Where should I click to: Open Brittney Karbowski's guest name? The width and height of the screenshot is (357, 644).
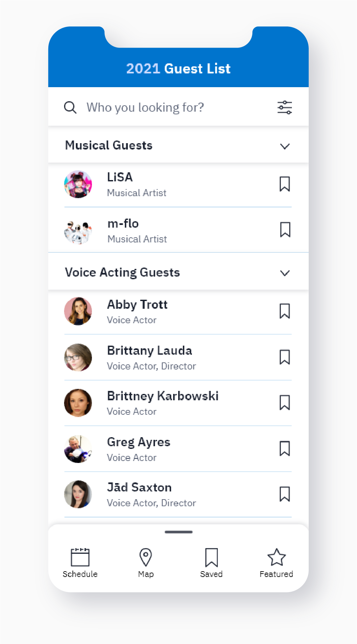point(163,396)
